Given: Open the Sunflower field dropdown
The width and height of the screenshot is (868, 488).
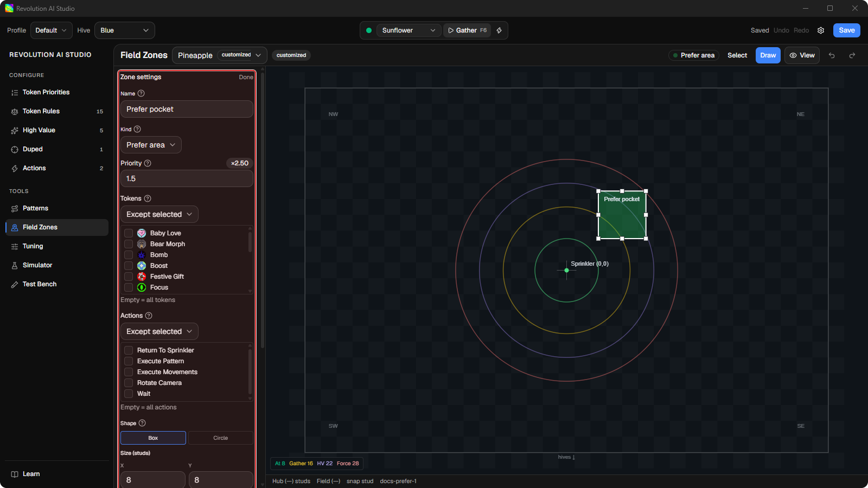Looking at the screenshot, I should [x=409, y=30].
